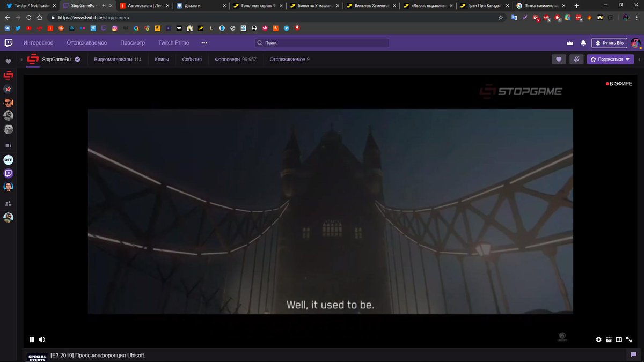Open the notifications bell

(583, 42)
